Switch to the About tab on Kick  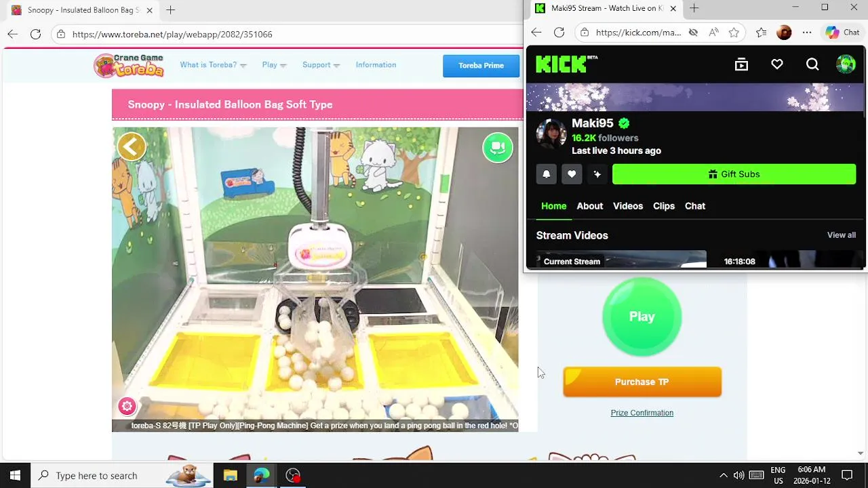[590, 206]
